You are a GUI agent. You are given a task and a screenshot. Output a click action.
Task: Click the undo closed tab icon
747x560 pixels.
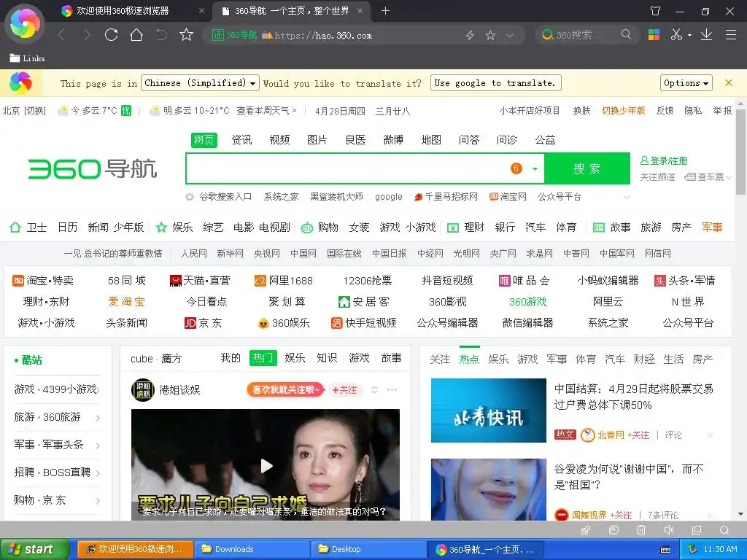(x=161, y=35)
